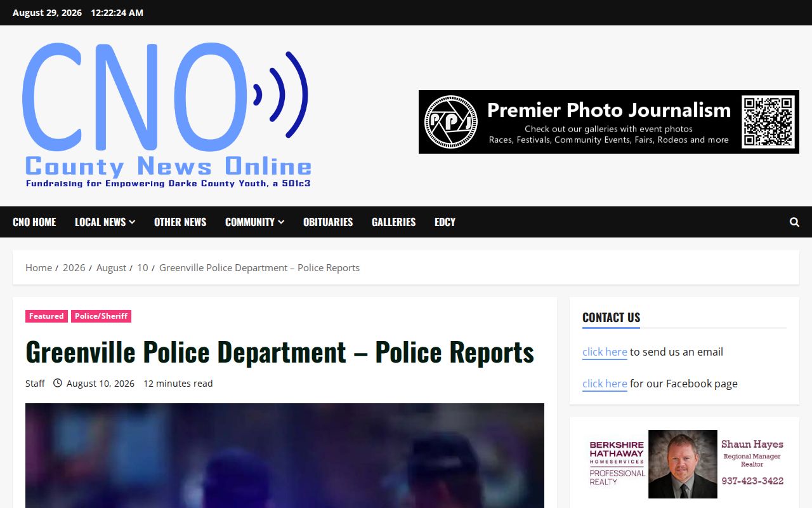Image resolution: width=812 pixels, height=508 pixels.
Task: Open the Other News menu item
Action: pos(180,222)
